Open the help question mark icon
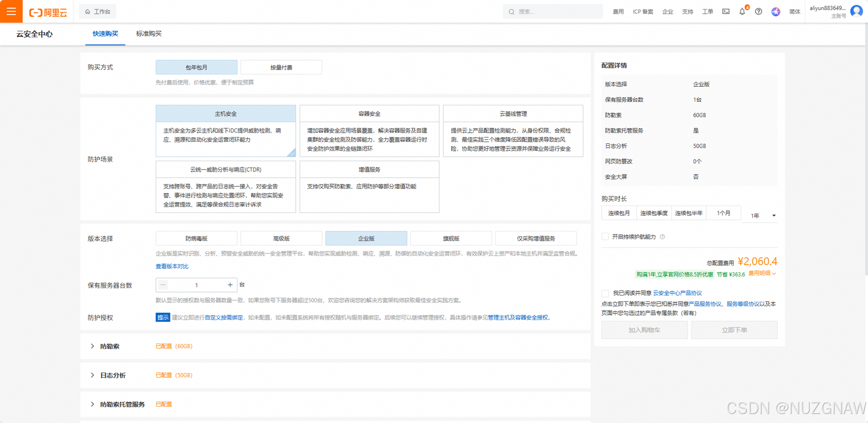Image resolution: width=868 pixels, height=423 pixels. 759,12
